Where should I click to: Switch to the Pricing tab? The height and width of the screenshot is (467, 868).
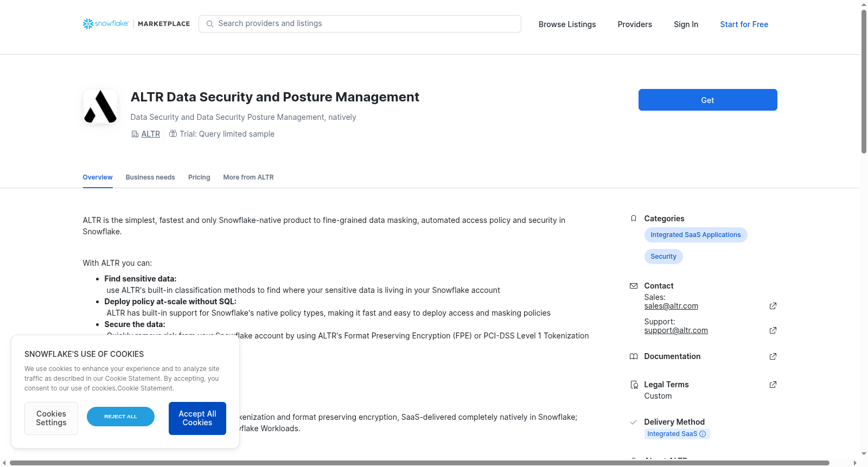point(199,177)
